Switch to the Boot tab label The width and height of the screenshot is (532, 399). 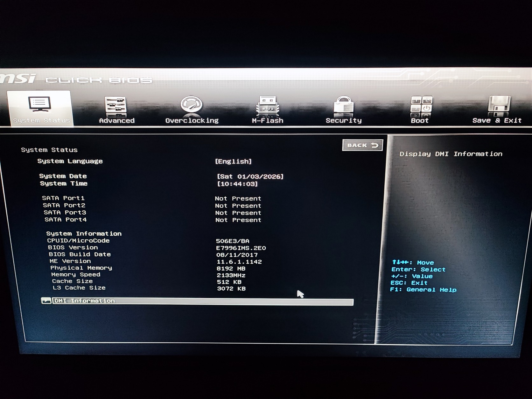click(x=420, y=121)
